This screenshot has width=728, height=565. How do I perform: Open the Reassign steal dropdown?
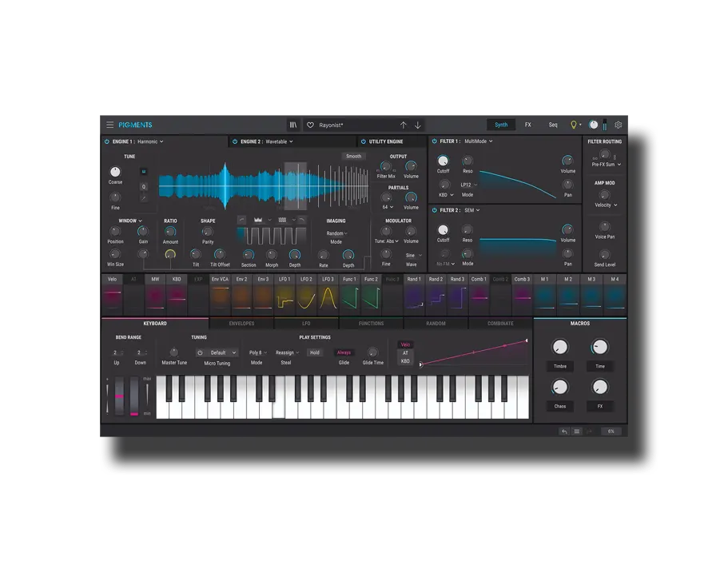[287, 353]
